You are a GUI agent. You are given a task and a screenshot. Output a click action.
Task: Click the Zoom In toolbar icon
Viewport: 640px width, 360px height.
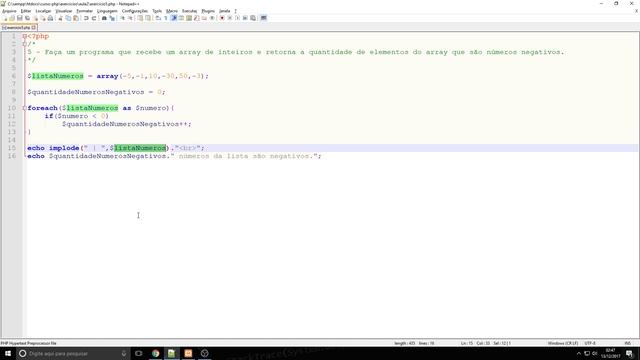122,18
